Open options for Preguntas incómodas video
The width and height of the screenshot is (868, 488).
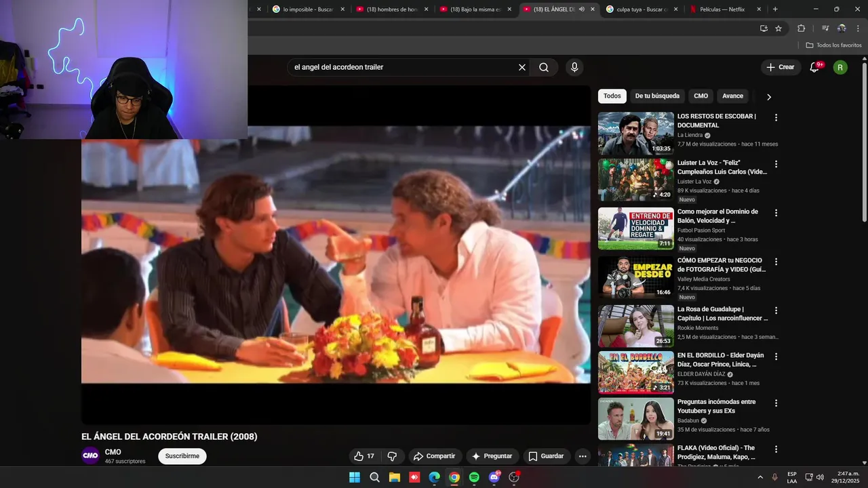pyautogui.click(x=776, y=403)
